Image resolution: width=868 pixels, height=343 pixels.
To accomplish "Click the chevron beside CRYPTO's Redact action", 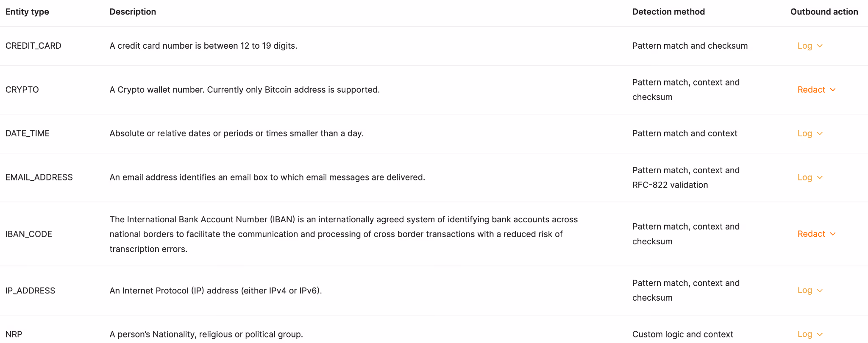I will (x=833, y=90).
